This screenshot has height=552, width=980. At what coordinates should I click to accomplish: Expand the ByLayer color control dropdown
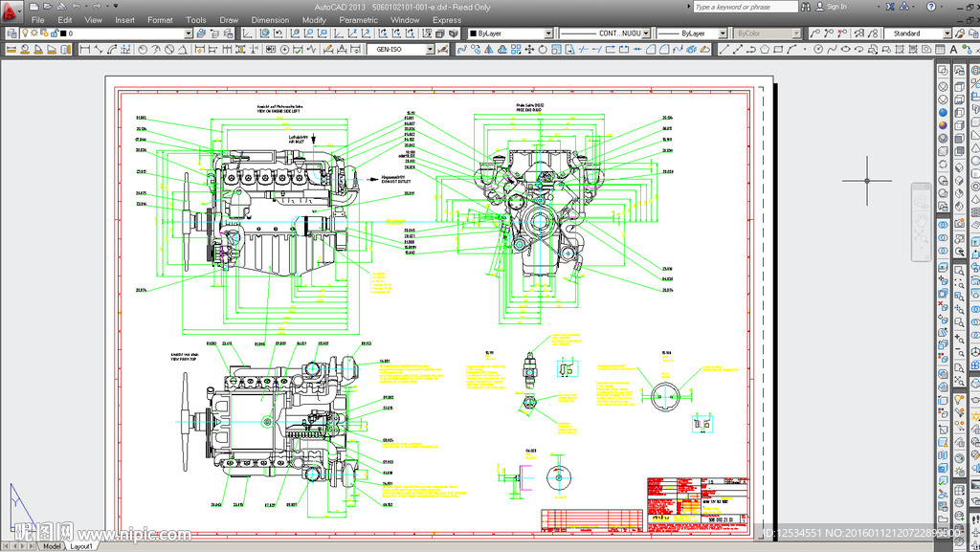(x=548, y=33)
